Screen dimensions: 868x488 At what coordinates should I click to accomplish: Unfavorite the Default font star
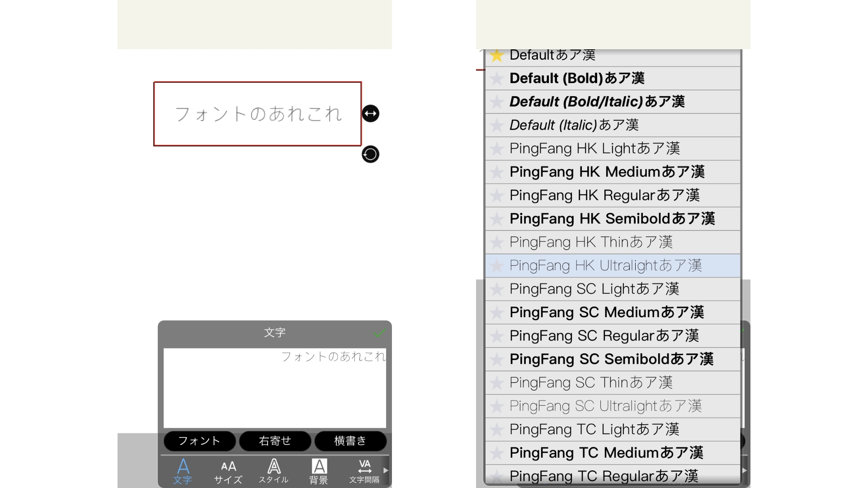pyautogui.click(x=497, y=54)
